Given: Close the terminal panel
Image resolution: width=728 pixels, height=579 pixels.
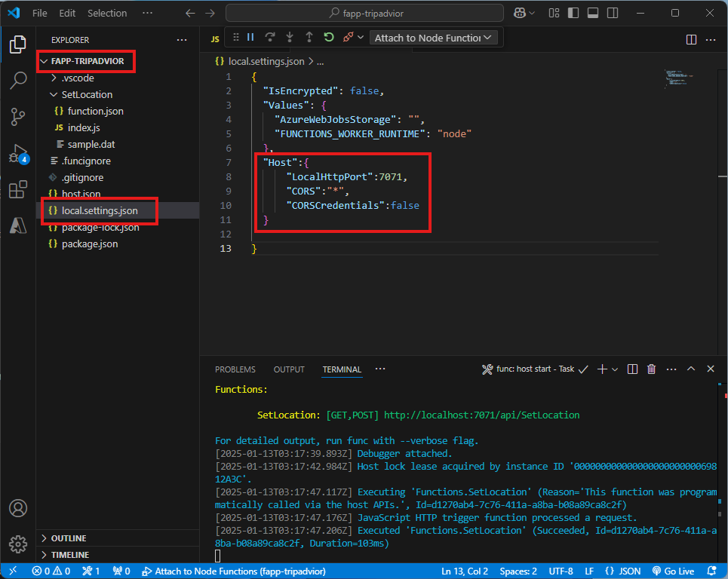Looking at the screenshot, I should pyautogui.click(x=711, y=369).
